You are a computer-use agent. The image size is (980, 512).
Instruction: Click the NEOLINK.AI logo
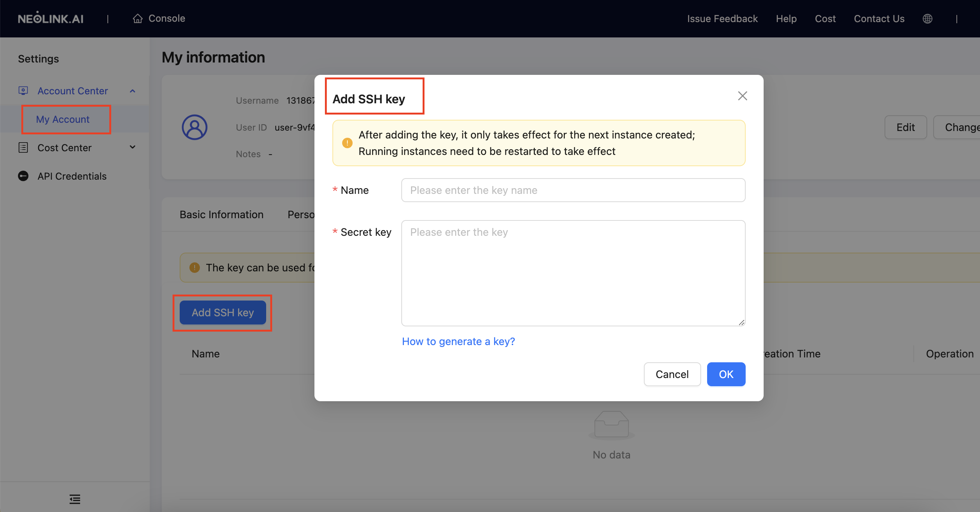pyautogui.click(x=51, y=18)
